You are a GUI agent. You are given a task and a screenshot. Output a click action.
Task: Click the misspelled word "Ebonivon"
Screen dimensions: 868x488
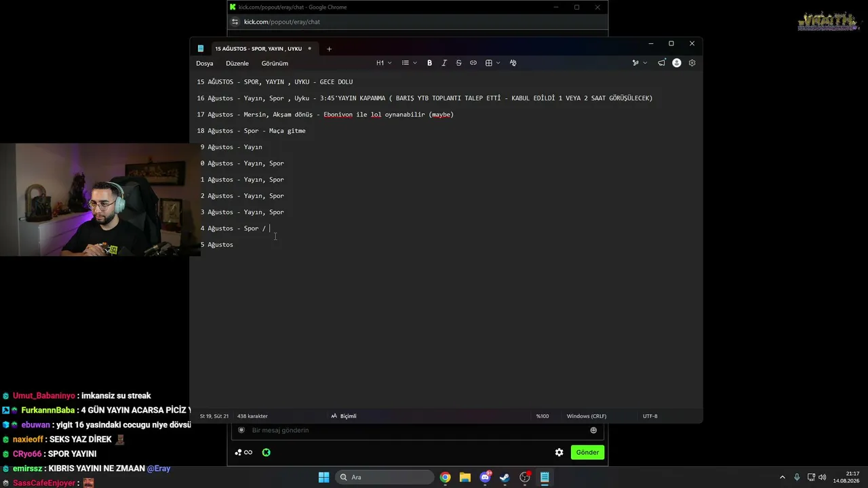click(338, 115)
